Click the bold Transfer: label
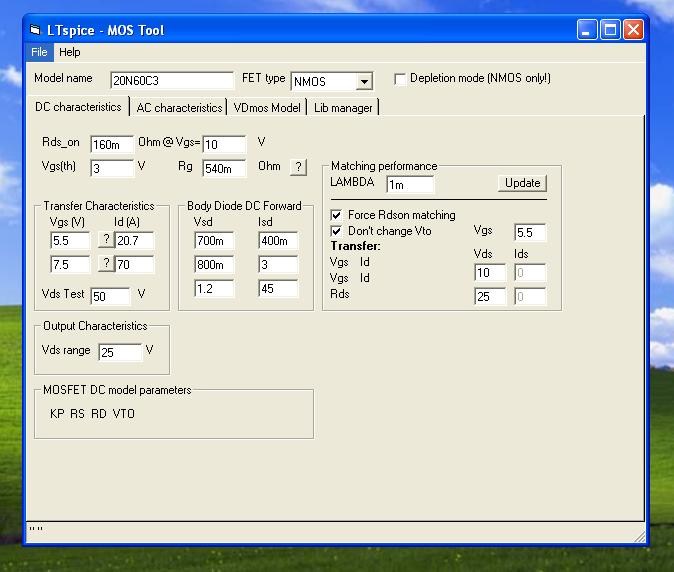Screen dimensions: 674x572 click(355, 246)
